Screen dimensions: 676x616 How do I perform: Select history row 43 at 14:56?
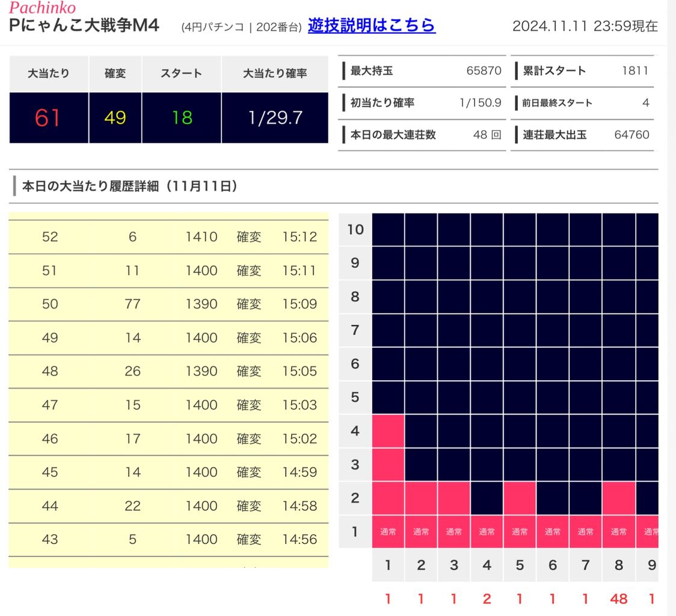click(168, 540)
